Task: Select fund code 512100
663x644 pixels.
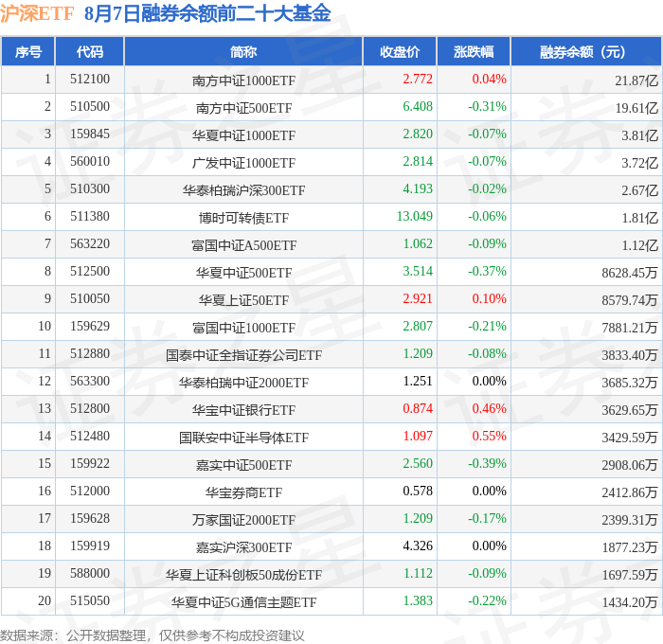Action: tap(90, 79)
